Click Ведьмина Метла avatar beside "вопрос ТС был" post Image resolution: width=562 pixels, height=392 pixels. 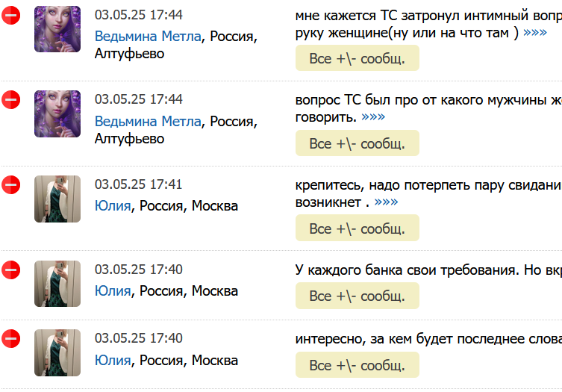(x=57, y=113)
